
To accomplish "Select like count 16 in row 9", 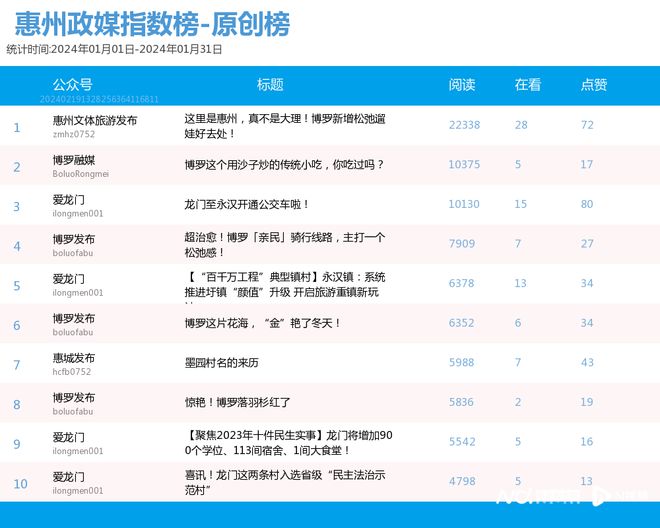I will click(x=587, y=442).
